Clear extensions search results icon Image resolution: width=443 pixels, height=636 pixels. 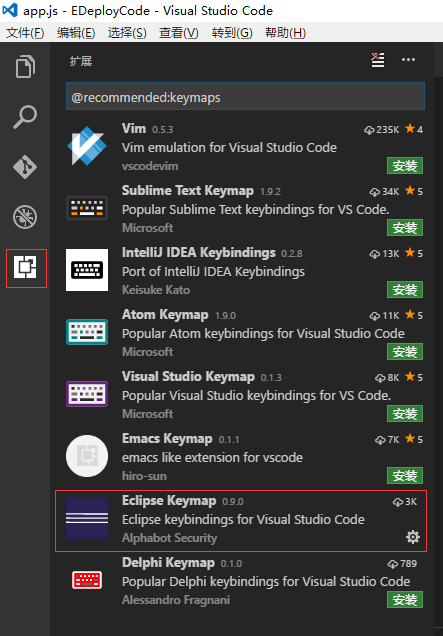pos(378,60)
